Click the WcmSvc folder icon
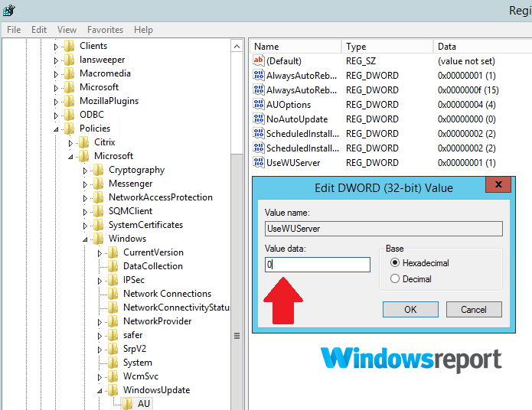532x410 pixels. click(x=113, y=376)
